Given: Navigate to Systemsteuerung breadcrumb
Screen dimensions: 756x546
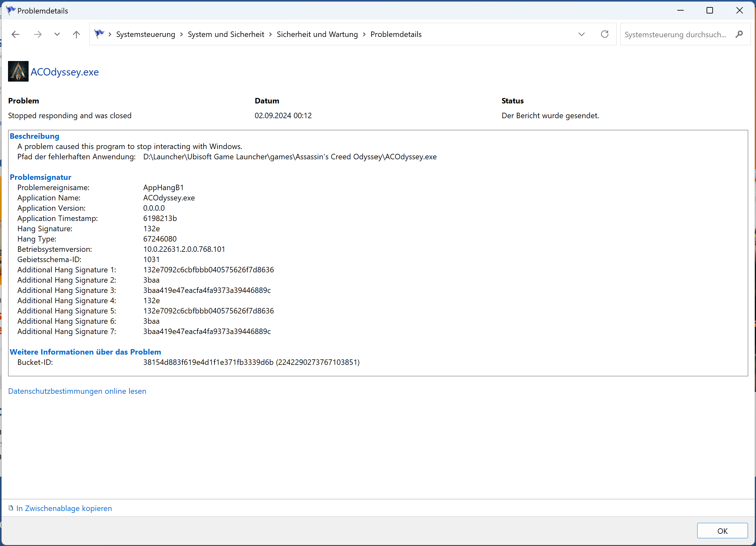Looking at the screenshot, I should [x=145, y=34].
